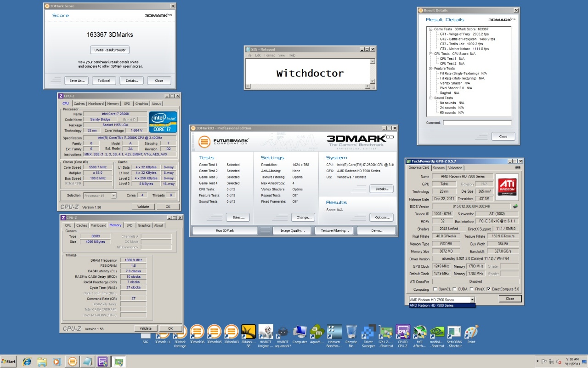The image size is (588, 368).
Task: Switch to the Sensors tab in GPU-Z
Action: coord(438,168)
